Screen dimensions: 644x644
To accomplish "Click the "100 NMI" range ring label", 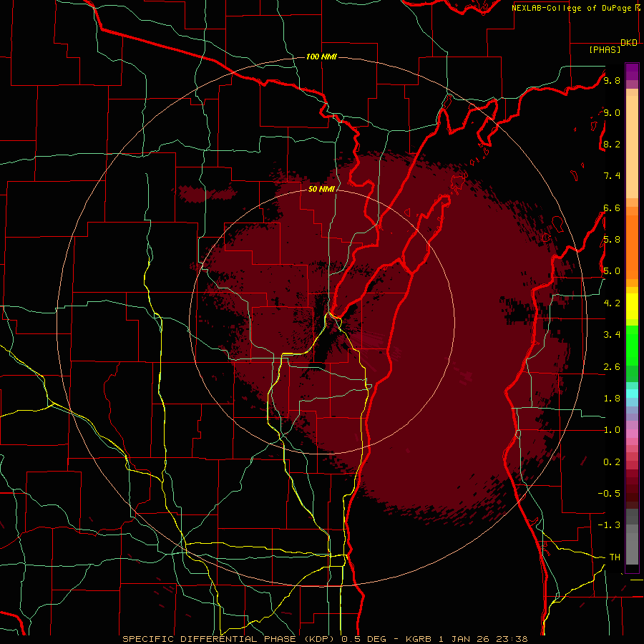I will click(321, 57).
